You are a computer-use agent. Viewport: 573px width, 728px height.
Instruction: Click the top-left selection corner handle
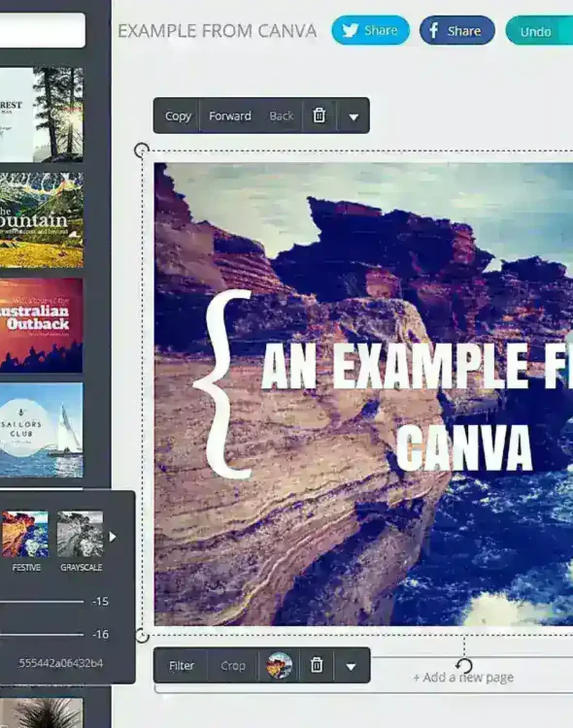[x=142, y=149]
